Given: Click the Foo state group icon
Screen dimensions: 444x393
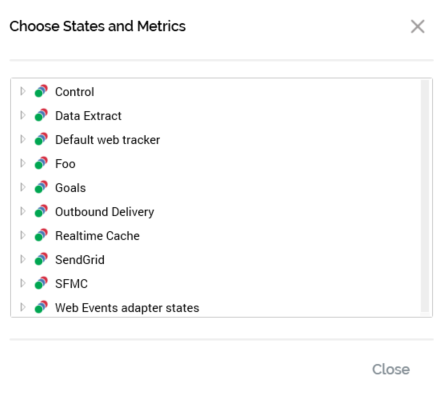Looking at the screenshot, I should (x=41, y=163).
